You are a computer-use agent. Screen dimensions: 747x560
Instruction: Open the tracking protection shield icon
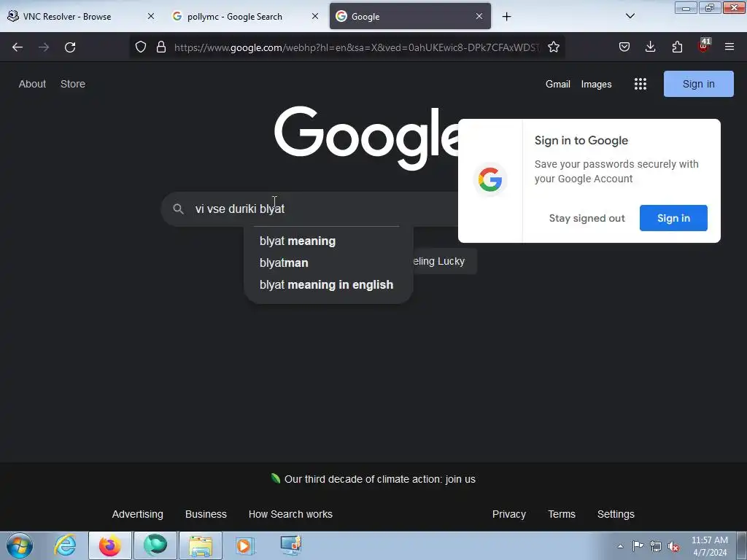coord(141,47)
